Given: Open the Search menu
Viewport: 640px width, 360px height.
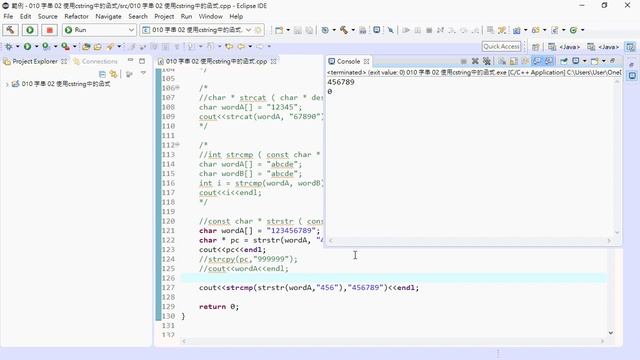Looking at the screenshot, I should [x=138, y=16].
